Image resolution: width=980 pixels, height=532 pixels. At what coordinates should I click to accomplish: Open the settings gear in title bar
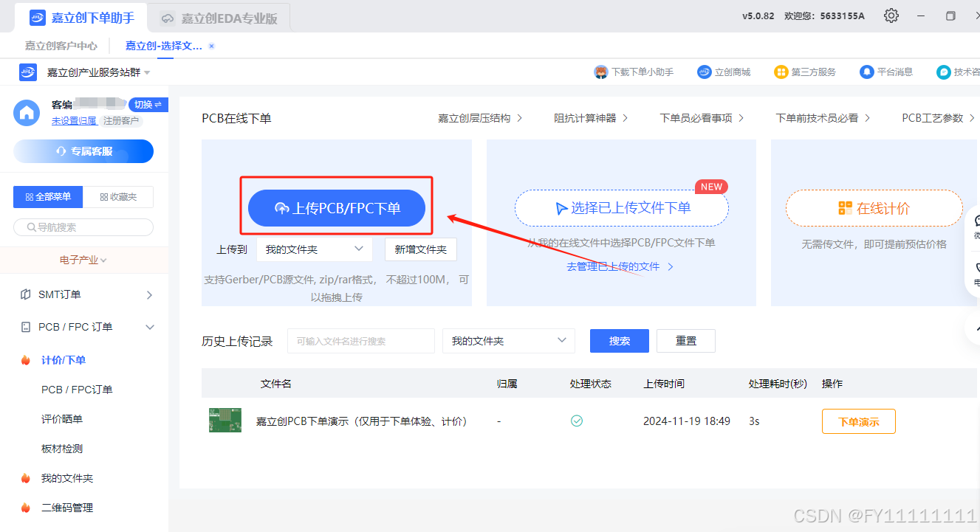[891, 15]
